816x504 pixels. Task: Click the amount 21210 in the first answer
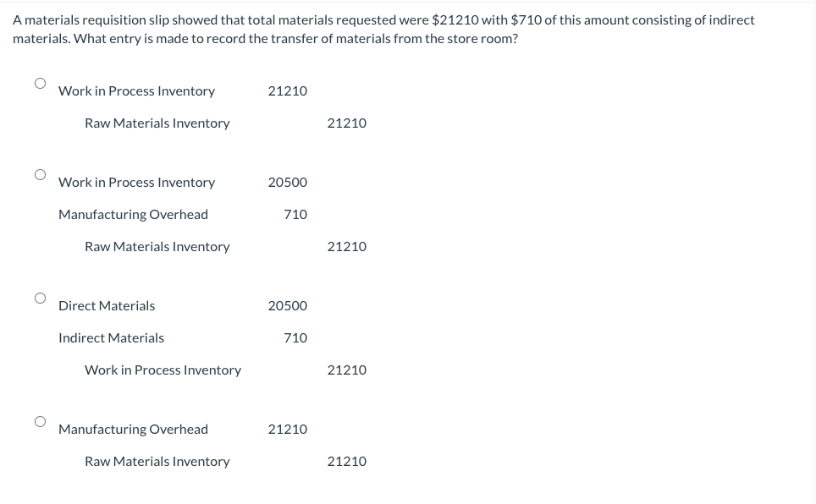point(287,90)
